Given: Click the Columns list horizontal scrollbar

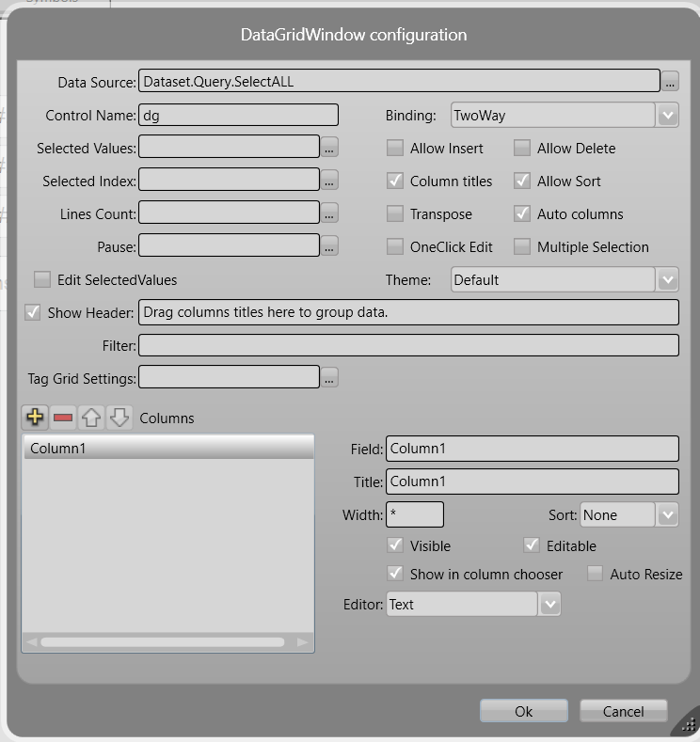Looking at the screenshot, I should (x=162, y=642).
